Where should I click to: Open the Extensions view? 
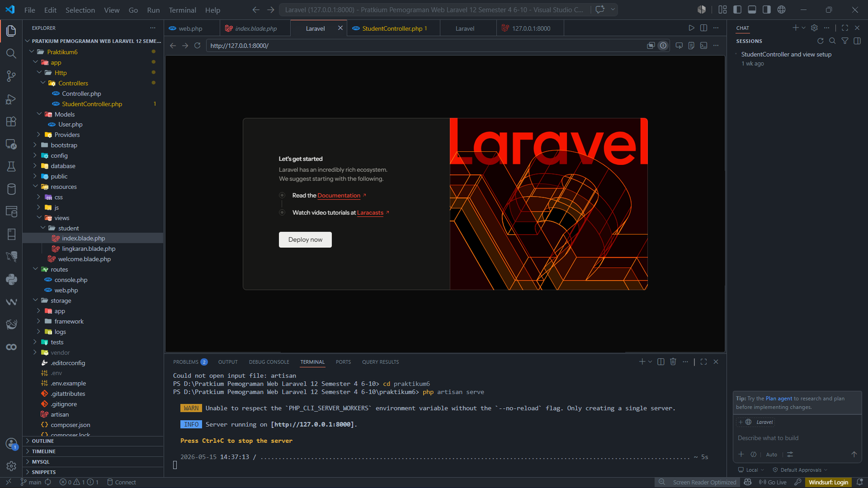(11, 121)
